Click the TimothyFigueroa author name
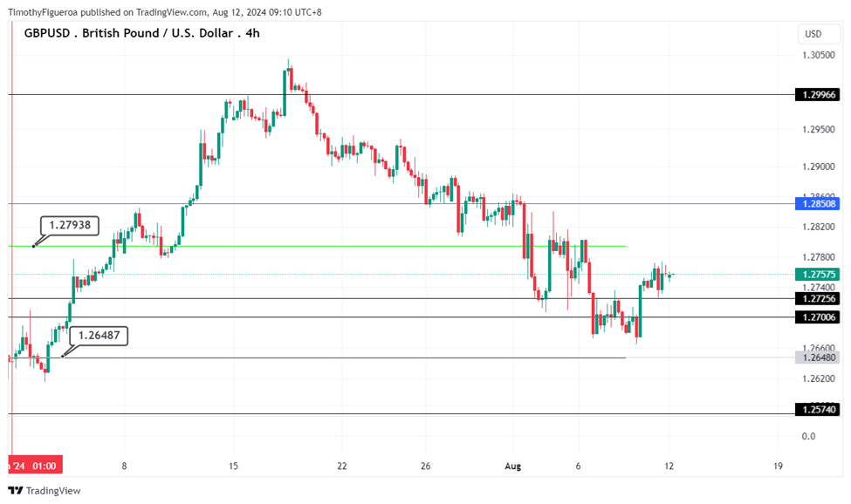The width and height of the screenshot is (851, 504). coord(43,12)
